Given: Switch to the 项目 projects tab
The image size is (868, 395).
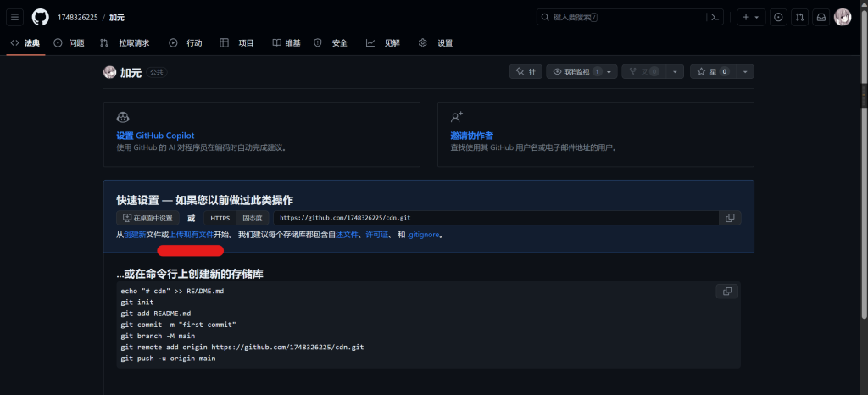Looking at the screenshot, I should [237, 43].
